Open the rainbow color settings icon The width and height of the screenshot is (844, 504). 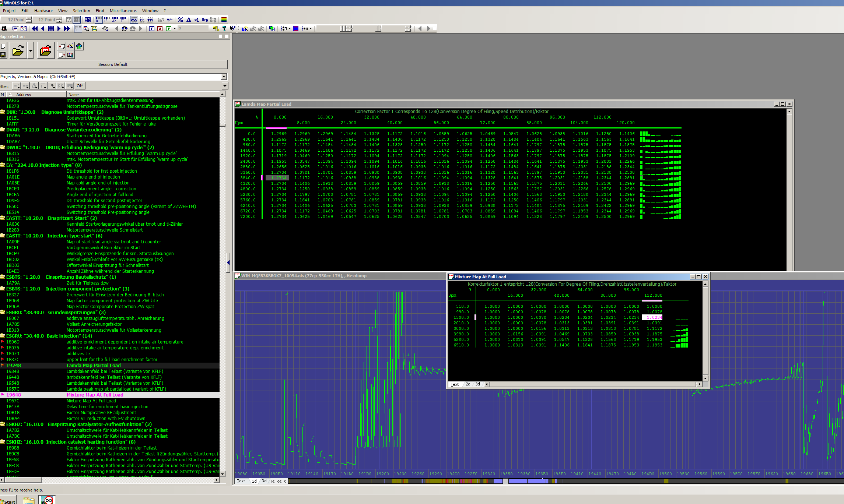(x=224, y=20)
